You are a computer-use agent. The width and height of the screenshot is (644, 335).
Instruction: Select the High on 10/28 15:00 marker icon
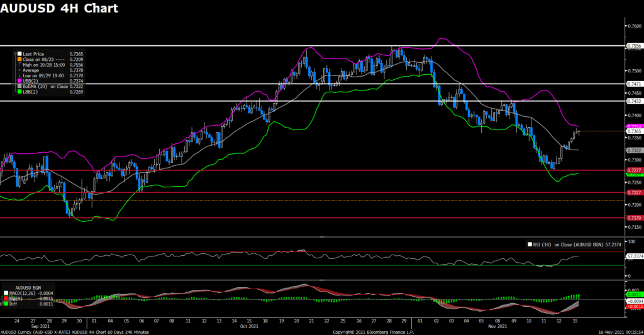[x=19, y=65]
